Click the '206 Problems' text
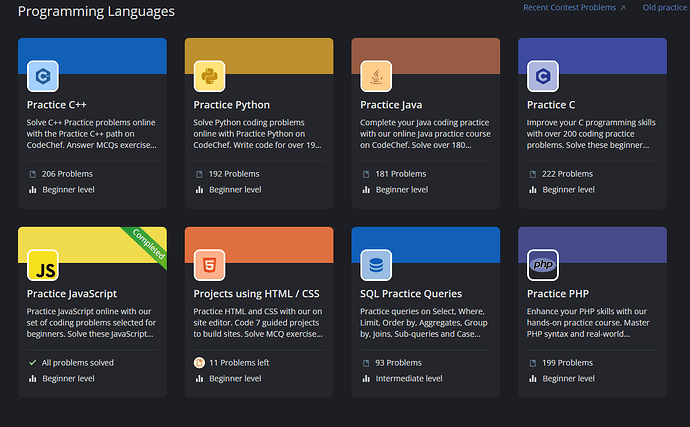 [x=67, y=174]
